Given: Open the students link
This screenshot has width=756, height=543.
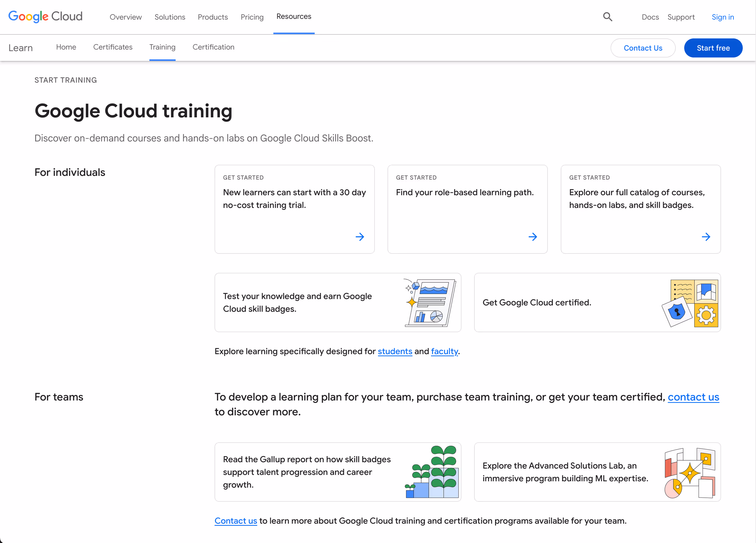Looking at the screenshot, I should coord(395,351).
